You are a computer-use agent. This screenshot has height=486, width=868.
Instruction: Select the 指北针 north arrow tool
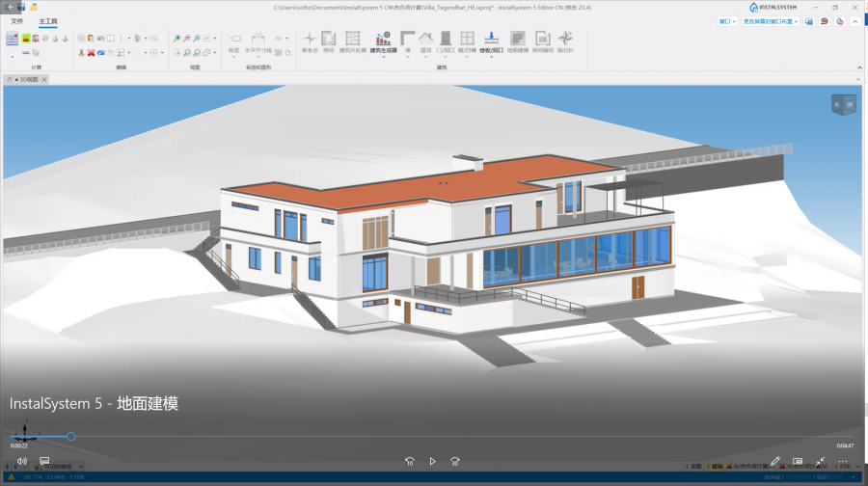pyautogui.click(x=566, y=40)
